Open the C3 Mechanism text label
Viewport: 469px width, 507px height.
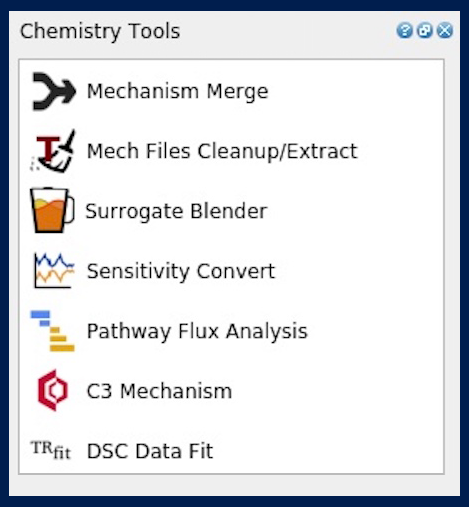point(159,391)
